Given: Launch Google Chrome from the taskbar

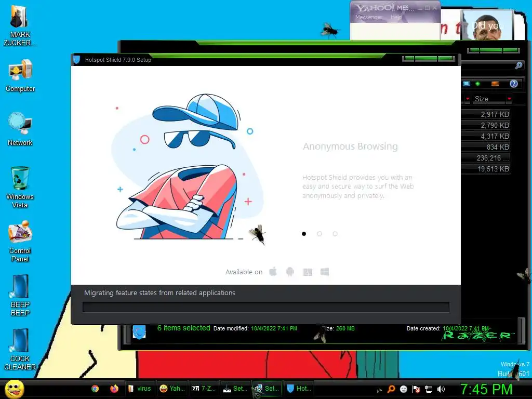Looking at the screenshot, I should [x=95, y=389].
